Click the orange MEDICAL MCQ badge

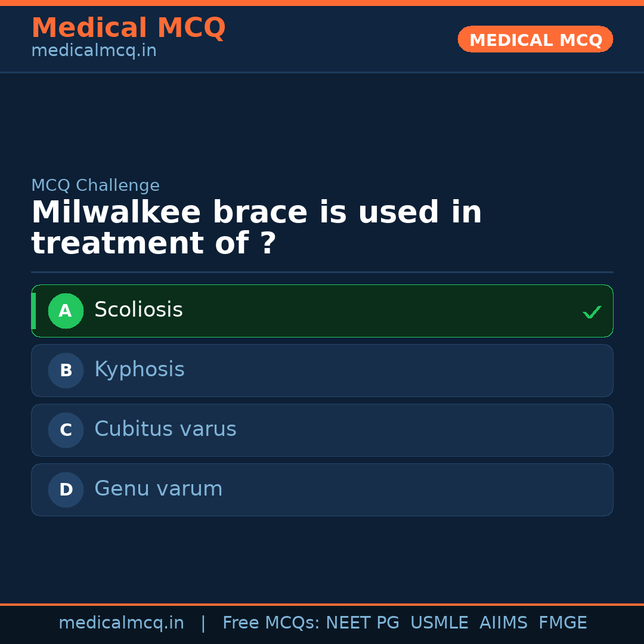pos(535,39)
